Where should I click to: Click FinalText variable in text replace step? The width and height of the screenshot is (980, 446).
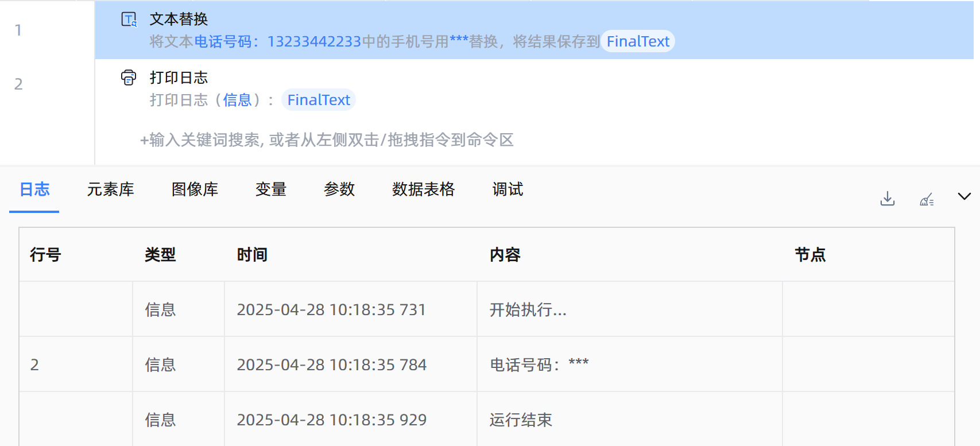pyautogui.click(x=637, y=41)
